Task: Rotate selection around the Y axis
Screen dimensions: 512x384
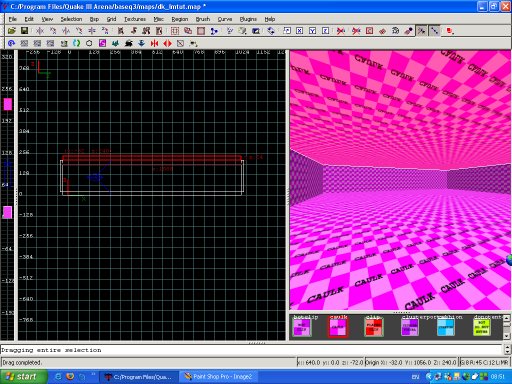Action: (x=79, y=31)
